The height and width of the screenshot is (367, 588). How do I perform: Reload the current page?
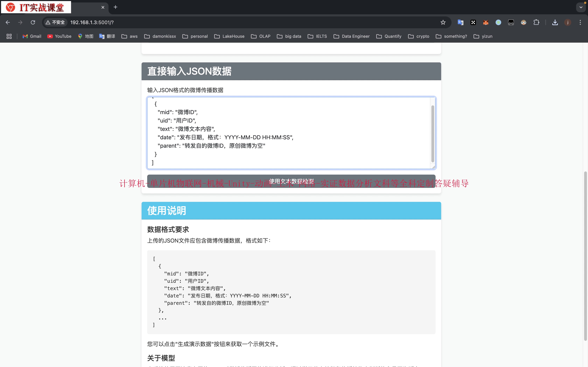tap(33, 22)
